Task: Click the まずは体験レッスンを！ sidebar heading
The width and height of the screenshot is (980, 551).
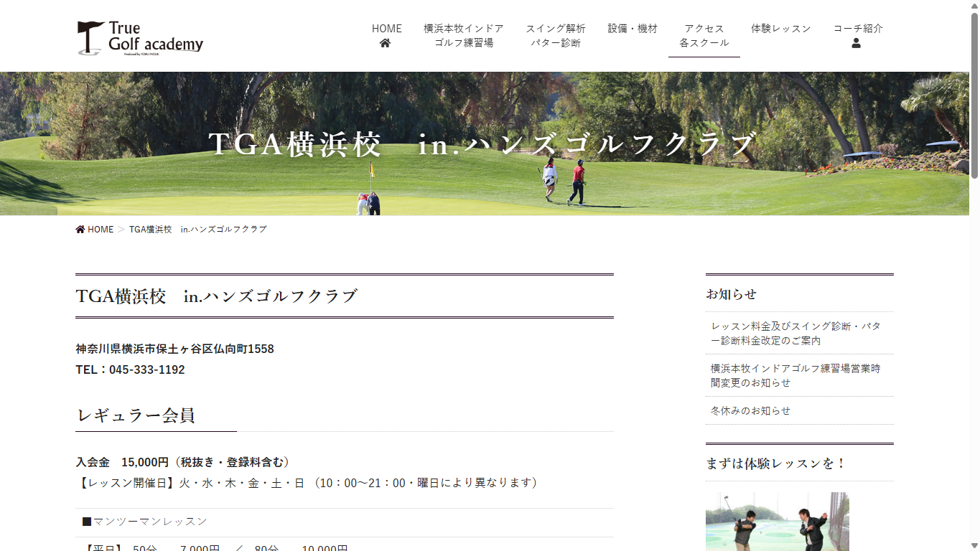Action: tap(777, 463)
